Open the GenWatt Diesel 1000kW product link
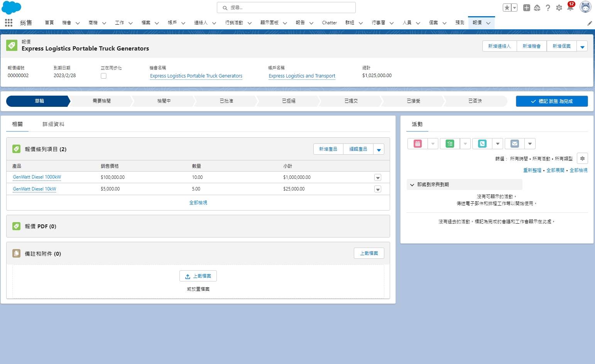 coord(37,177)
